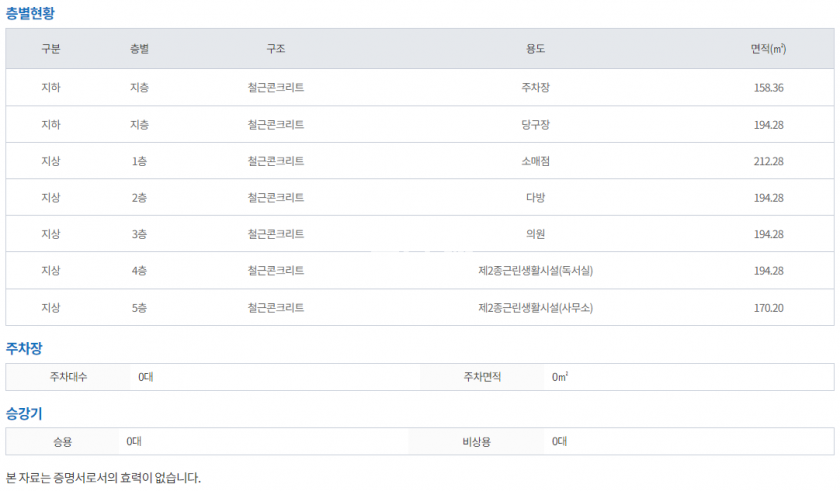Click the 5층 floor cell

coord(139,308)
